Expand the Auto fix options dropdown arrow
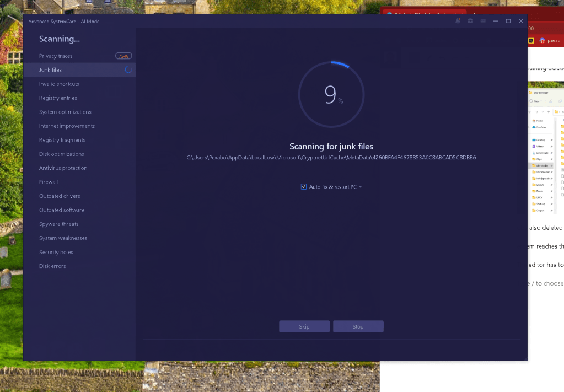Viewport: 564px width, 392px height. pyautogui.click(x=360, y=187)
